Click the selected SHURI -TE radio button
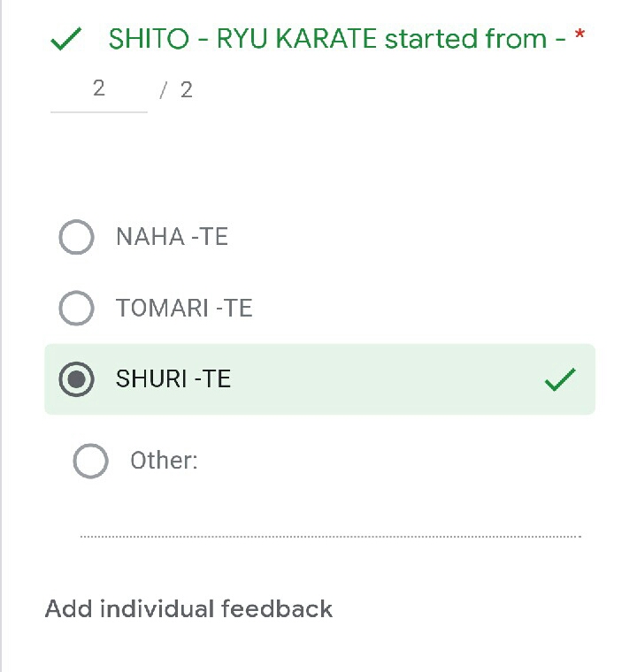 coord(76,379)
